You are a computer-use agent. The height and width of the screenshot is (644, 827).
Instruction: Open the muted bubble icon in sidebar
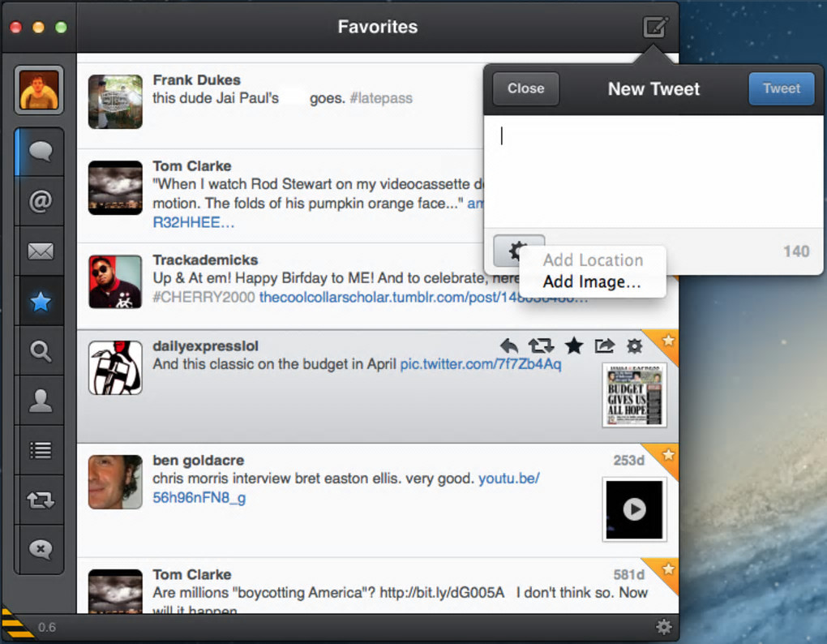[x=41, y=549]
